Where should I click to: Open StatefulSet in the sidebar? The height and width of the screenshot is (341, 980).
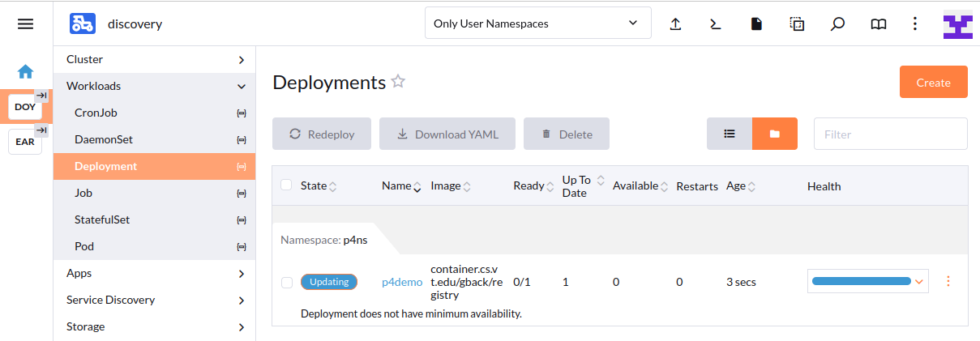pyautogui.click(x=102, y=220)
